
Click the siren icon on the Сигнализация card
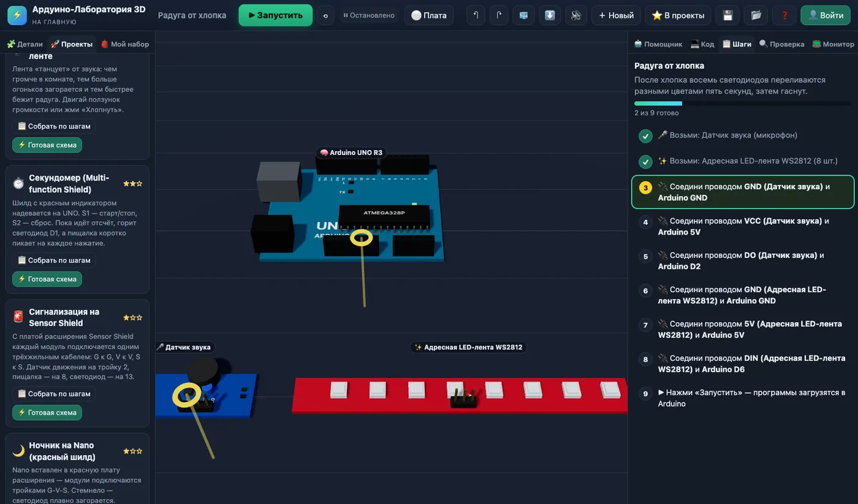point(18,317)
